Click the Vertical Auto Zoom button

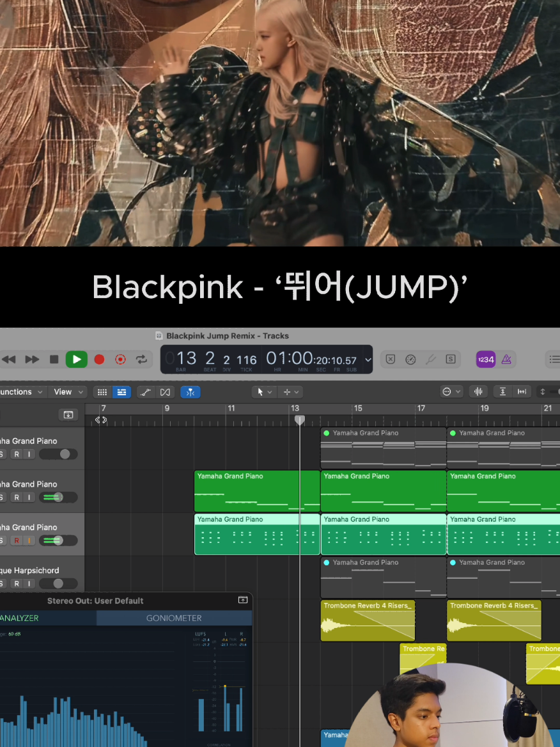point(502,392)
